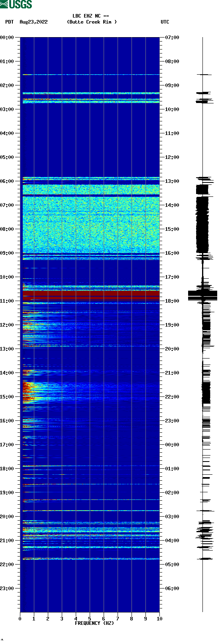Image resolution: width=220 pixels, height=644 pixels.
Task: Click the 18:00 UTC time label
Action: pos(172,301)
